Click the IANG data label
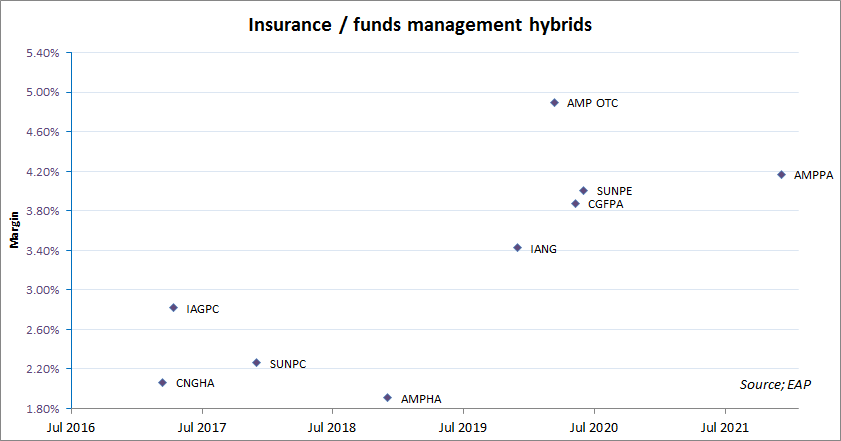The image size is (841, 441). point(544,249)
